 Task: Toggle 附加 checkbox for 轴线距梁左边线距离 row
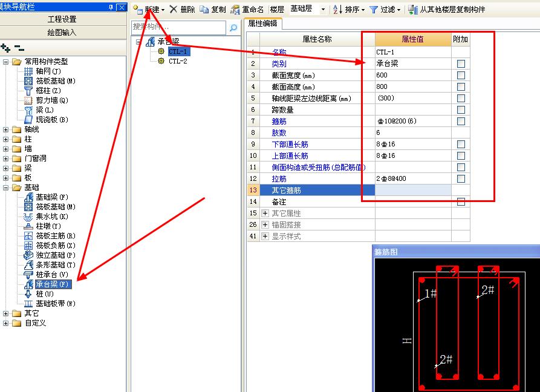pyautogui.click(x=461, y=98)
